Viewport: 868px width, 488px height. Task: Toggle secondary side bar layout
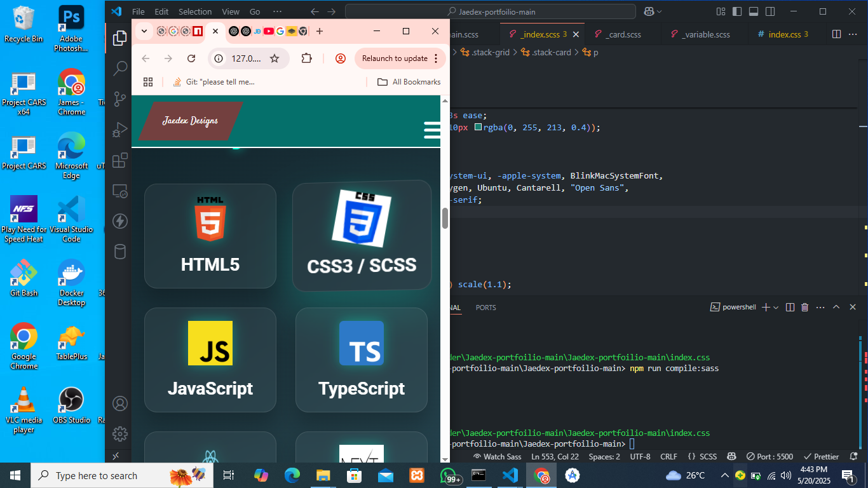(x=770, y=11)
